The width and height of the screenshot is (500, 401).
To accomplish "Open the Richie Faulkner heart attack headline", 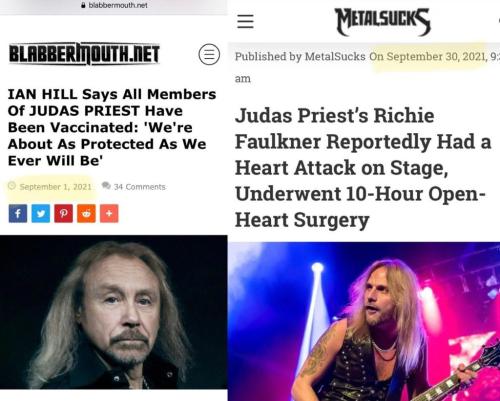I will point(363,168).
